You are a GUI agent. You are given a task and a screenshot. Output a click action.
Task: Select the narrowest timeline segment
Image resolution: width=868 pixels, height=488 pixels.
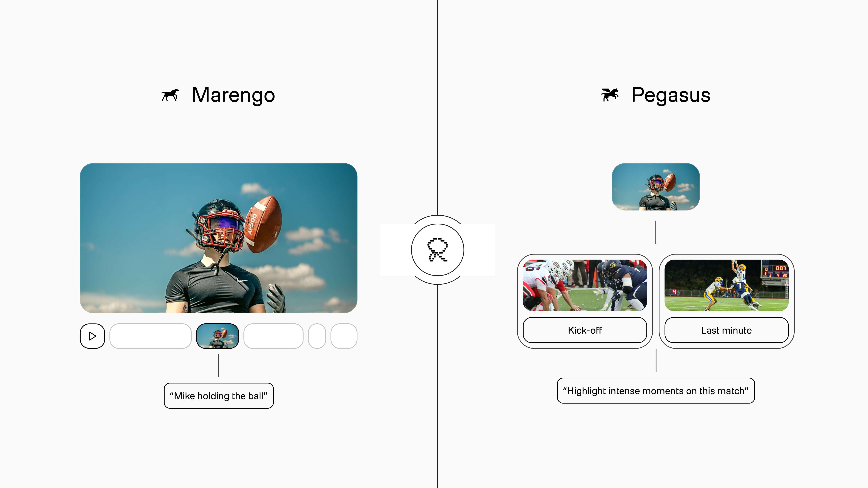click(317, 336)
